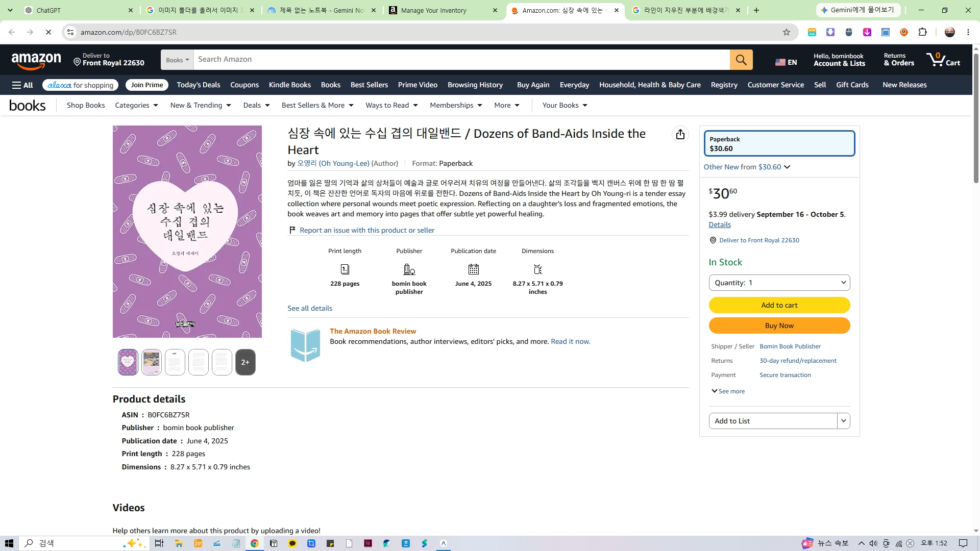This screenshot has height=551, width=980.
Task: Click the Amazon Book Review logo icon
Action: [305, 345]
